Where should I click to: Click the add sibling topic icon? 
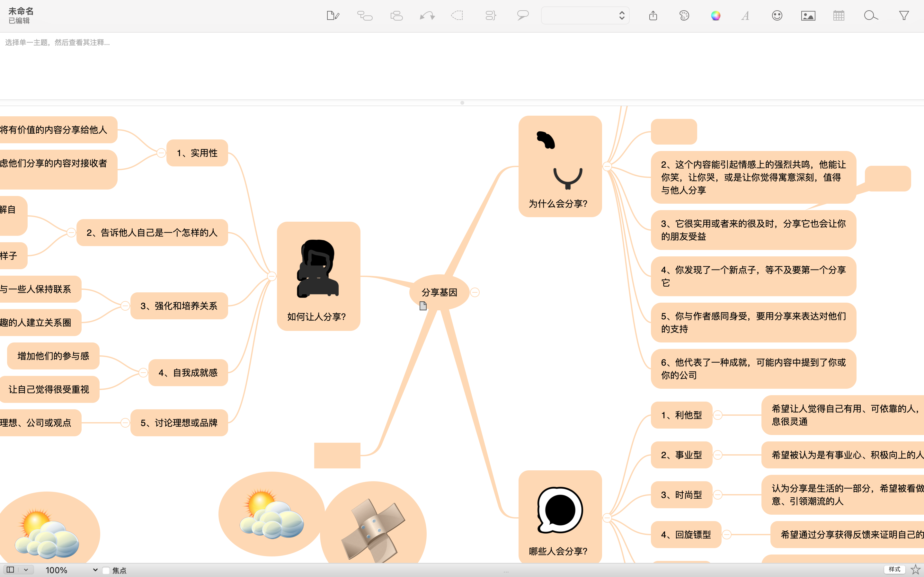(396, 16)
